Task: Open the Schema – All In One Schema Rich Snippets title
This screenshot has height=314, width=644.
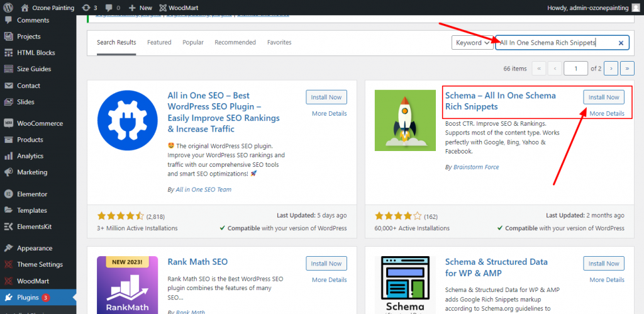Action: [500, 101]
